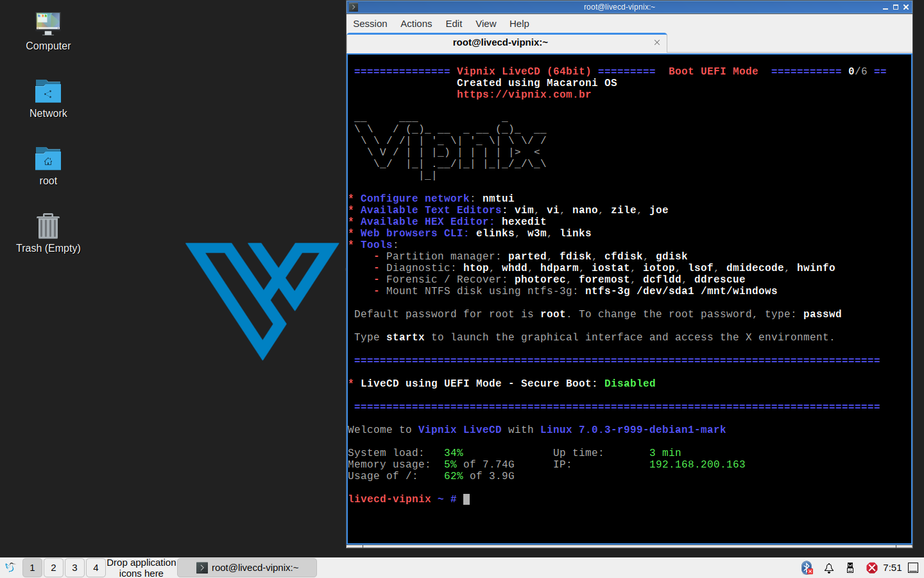Click the 'passwd' command text
The width and height of the screenshot is (924, 578).
(822, 314)
